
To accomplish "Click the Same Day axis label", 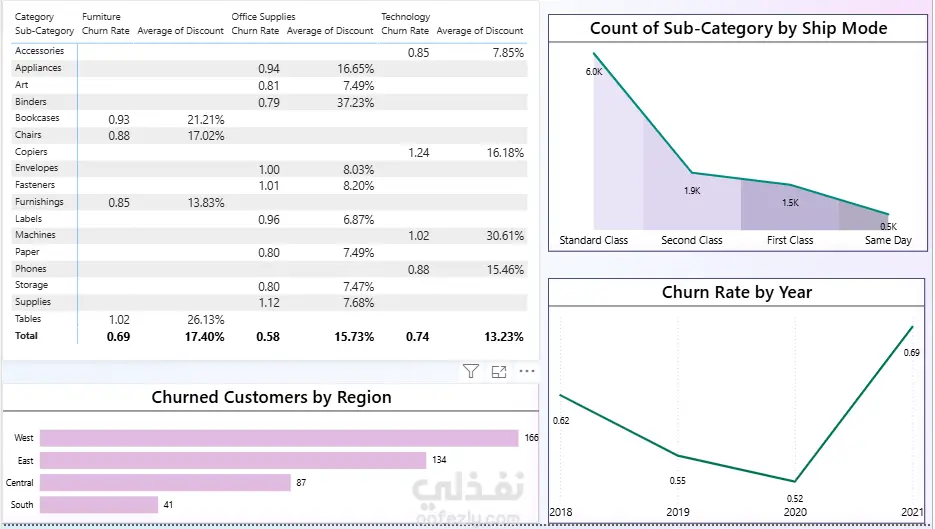I will 888,240.
